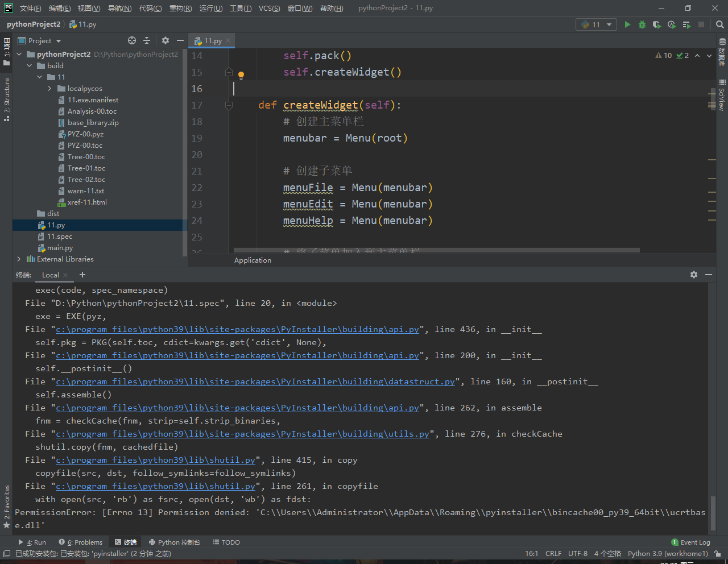Open the 4: Run tool window

[x=32, y=542]
